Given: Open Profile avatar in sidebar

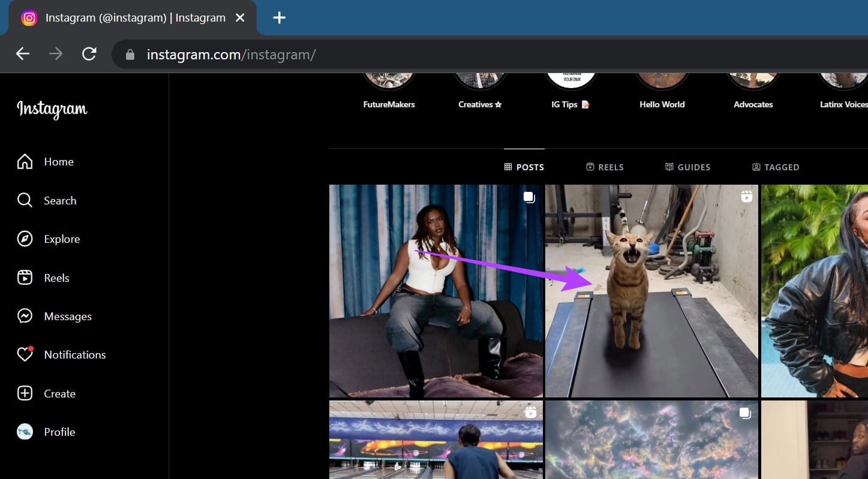Looking at the screenshot, I should [x=25, y=432].
